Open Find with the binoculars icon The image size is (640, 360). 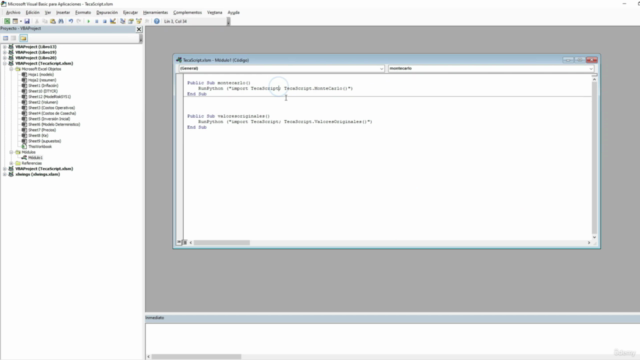(61, 21)
